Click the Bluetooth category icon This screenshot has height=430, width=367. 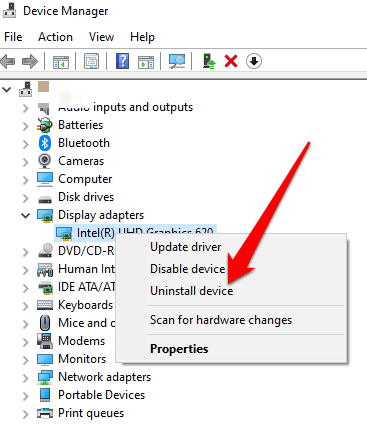[x=45, y=143]
